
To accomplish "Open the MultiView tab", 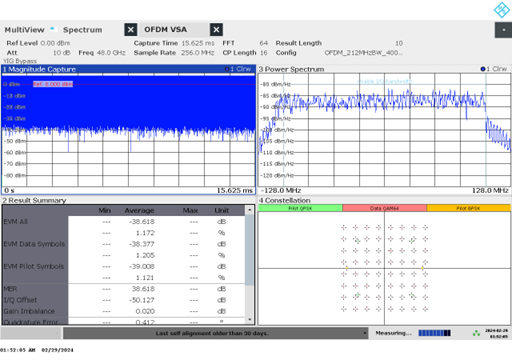I will tap(24, 30).
